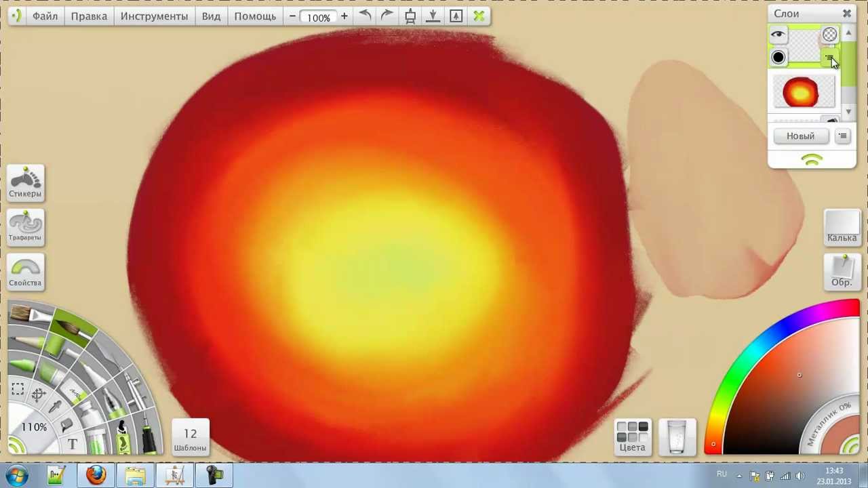Open the RU language selector in taskbar

click(722, 474)
